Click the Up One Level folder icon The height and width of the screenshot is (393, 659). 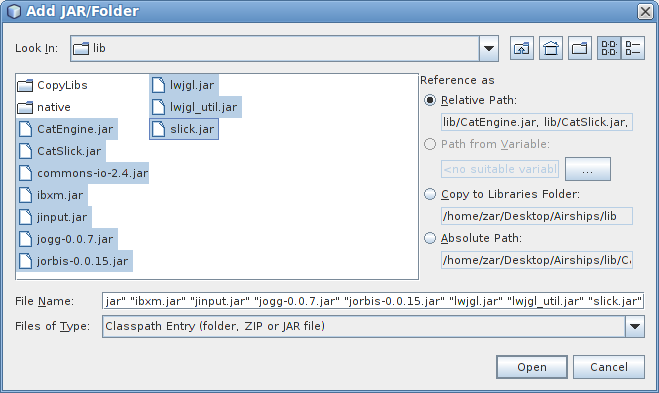522,48
